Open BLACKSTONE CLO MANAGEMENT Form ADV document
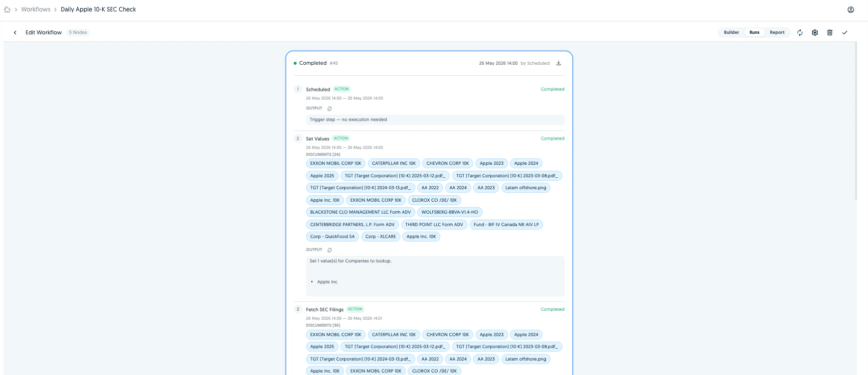 360,212
